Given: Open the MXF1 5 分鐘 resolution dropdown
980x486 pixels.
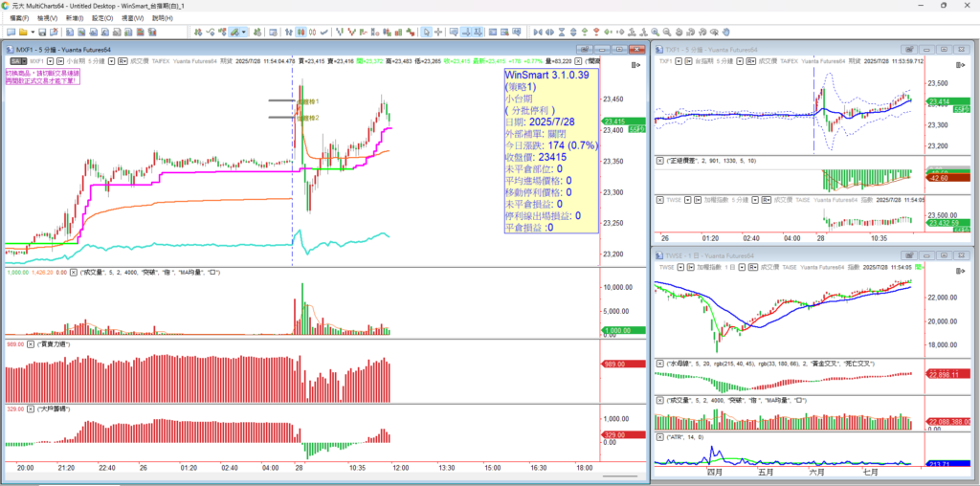Looking at the screenshot, I should tap(112, 61).
